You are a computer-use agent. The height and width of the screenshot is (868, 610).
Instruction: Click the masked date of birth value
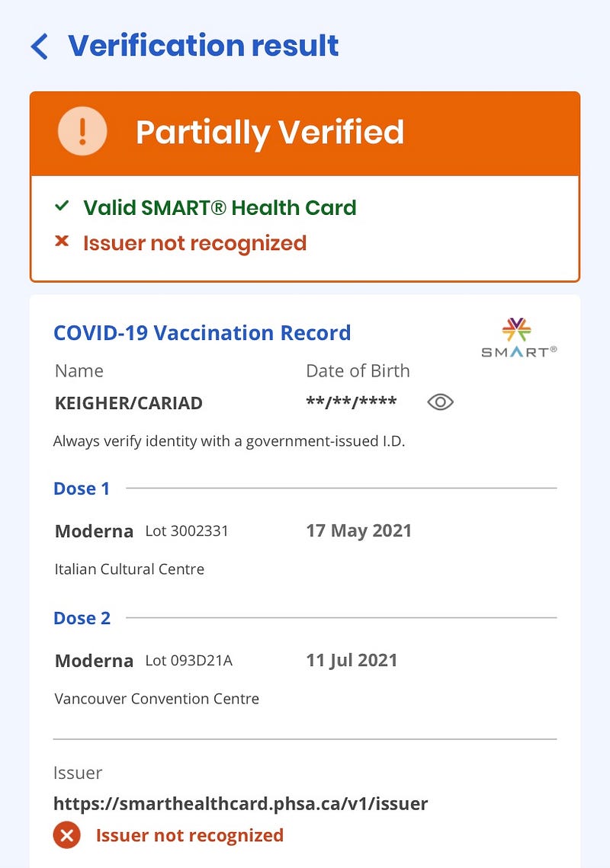click(352, 402)
